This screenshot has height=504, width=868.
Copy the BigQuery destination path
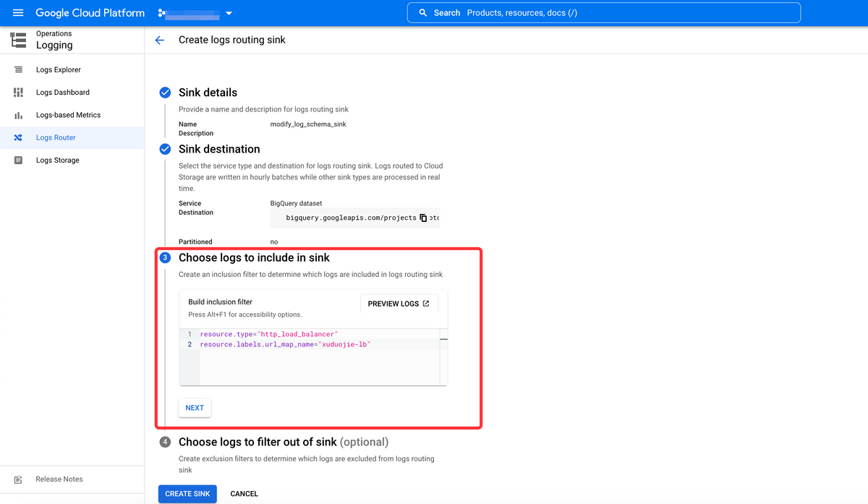[x=423, y=218]
